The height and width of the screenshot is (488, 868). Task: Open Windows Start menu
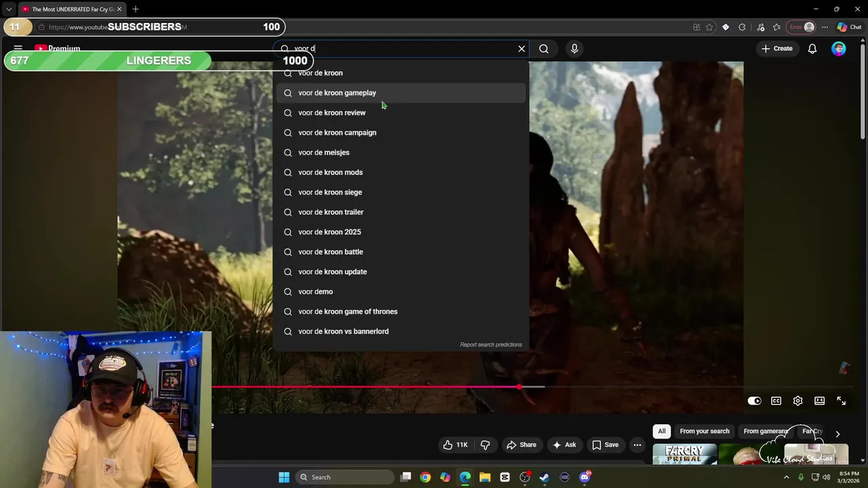point(284,477)
